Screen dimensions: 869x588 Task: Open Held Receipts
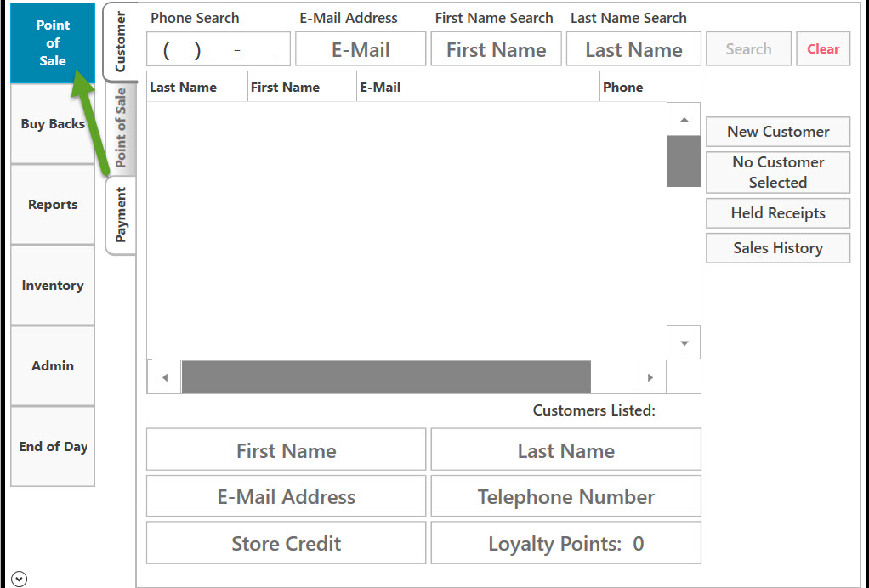pos(778,213)
